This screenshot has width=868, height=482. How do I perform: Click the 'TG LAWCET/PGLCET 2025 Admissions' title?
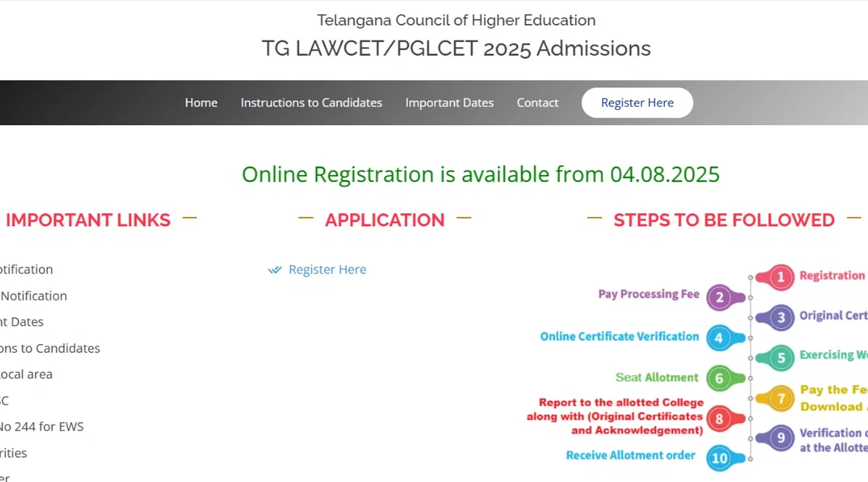[x=456, y=48]
